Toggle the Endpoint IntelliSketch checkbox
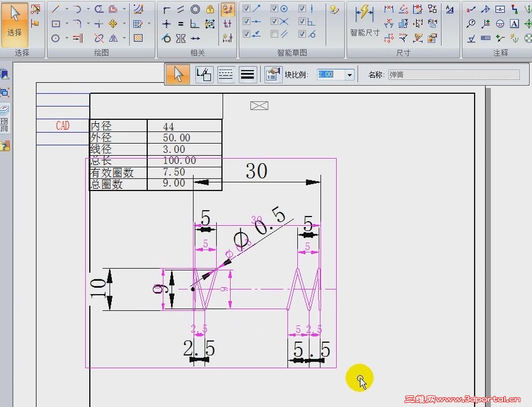The width and height of the screenshot is (532, 407). (247, 9)
